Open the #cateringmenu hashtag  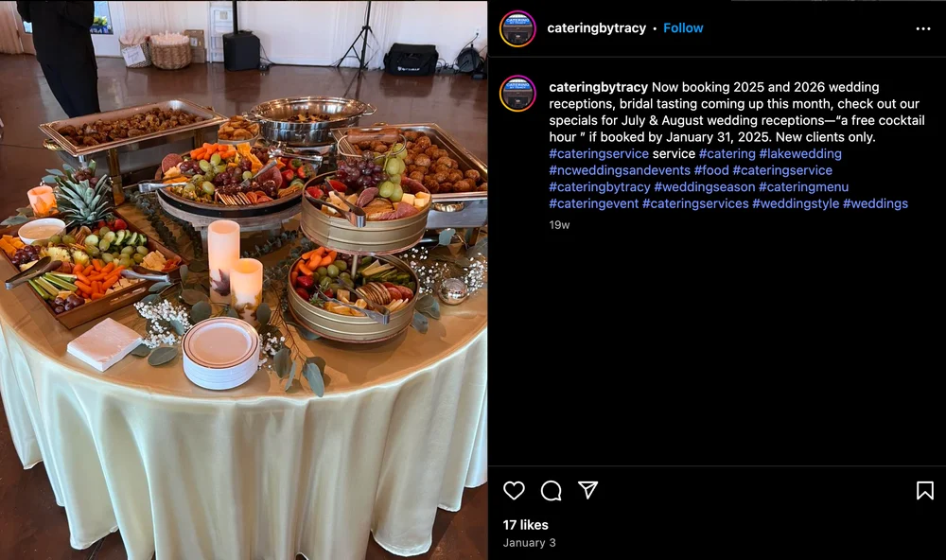click(x=803, y=186)
